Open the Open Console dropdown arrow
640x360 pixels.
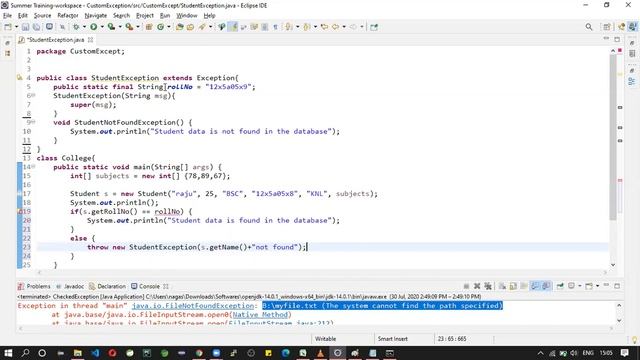(597, 286)
